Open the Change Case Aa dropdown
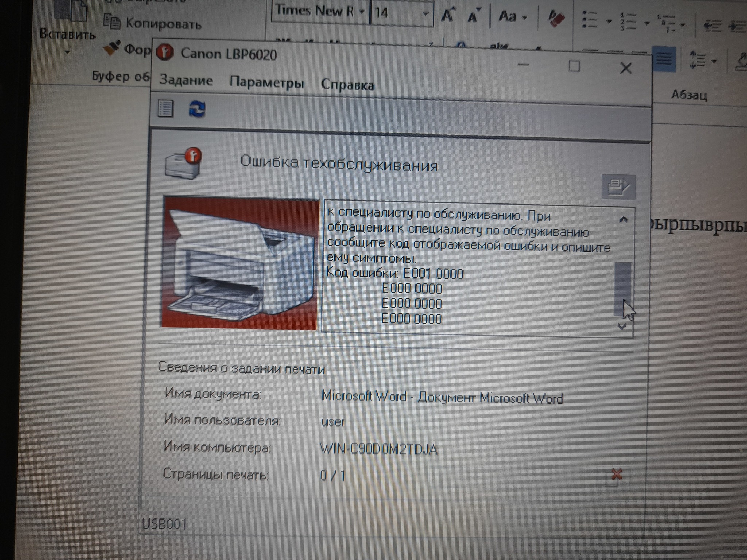The width and height of the screenshot is (747, 560). coord(512,16)
